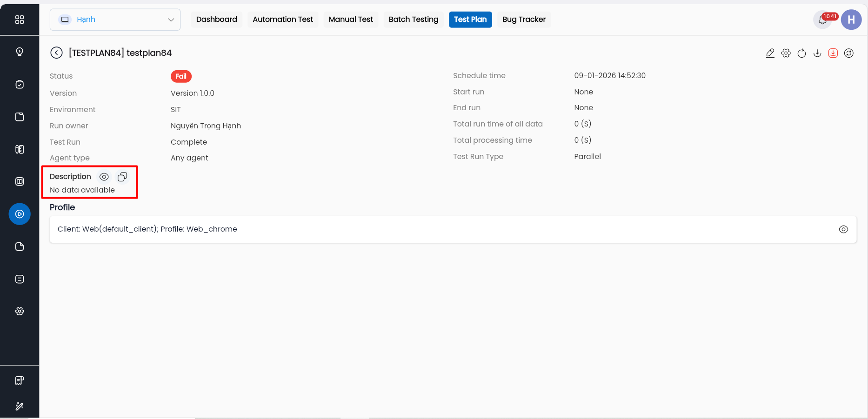Open the Bug Tracker tab
This screenshot has width=868, height=419.
(x=524, y=20)
